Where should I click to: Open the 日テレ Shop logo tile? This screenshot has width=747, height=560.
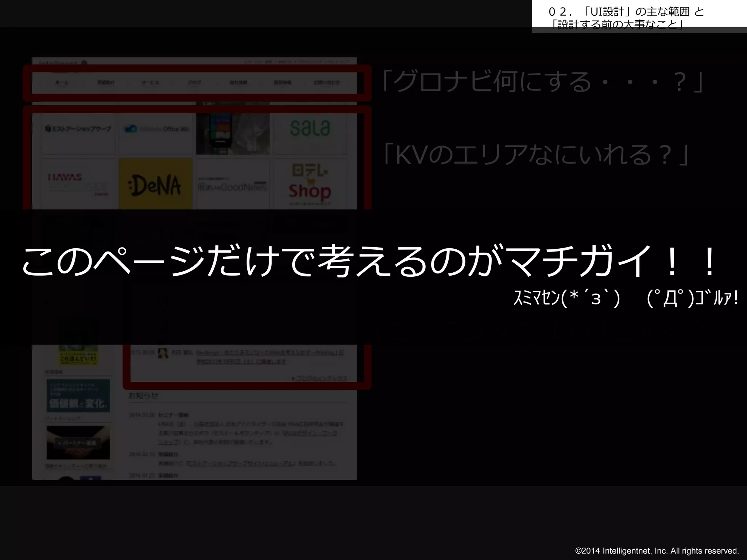[x=310, y=184]
